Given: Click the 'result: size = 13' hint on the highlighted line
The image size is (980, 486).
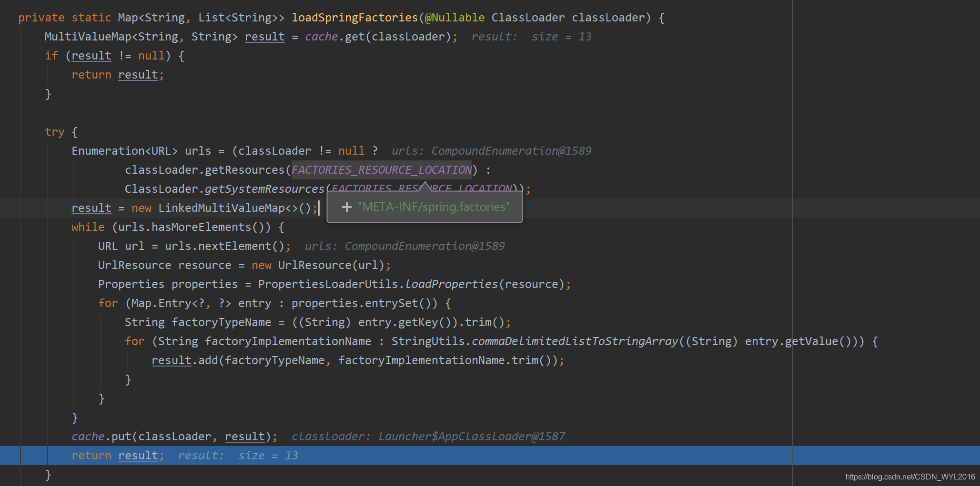Looking at the screenshot, I should tap(238, 456).
